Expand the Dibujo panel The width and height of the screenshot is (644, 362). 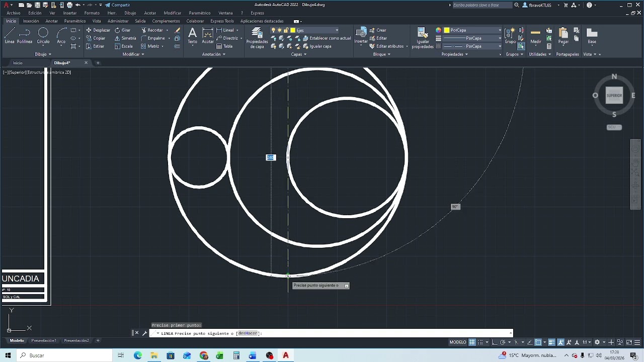click(43, 54)
